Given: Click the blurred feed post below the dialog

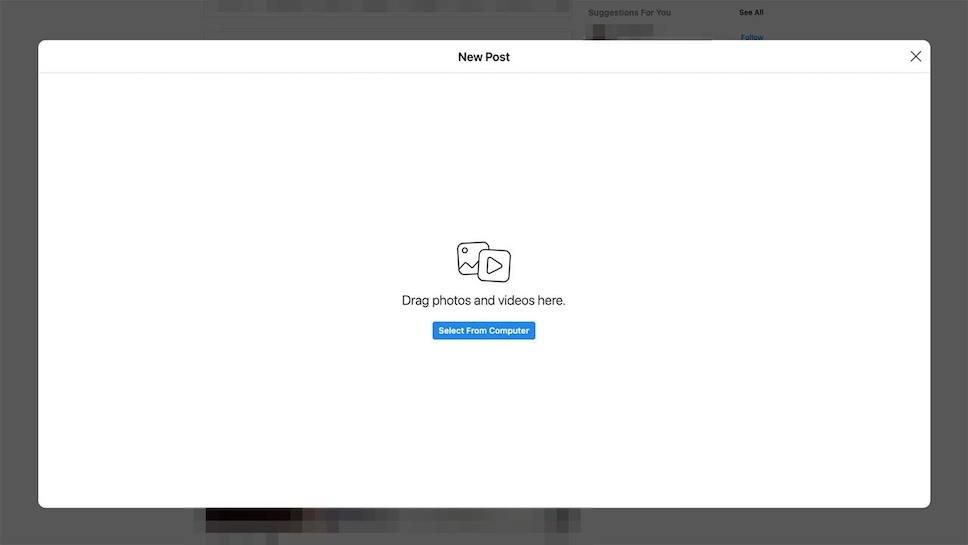Looking at the screenshot, I should [392, 520].
